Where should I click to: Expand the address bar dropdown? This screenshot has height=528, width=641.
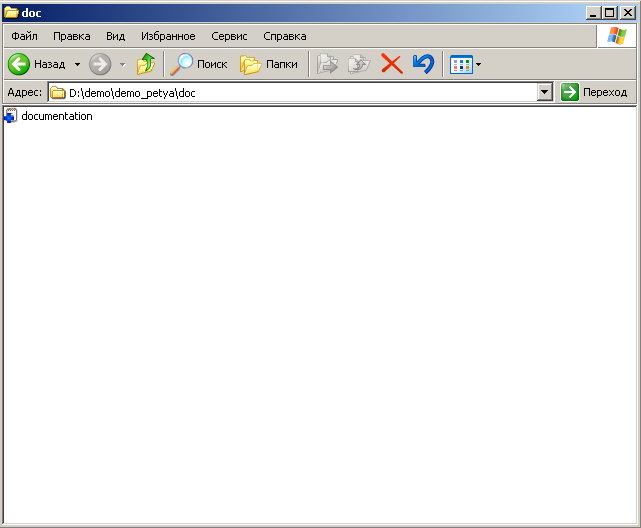tap(545, 92)
